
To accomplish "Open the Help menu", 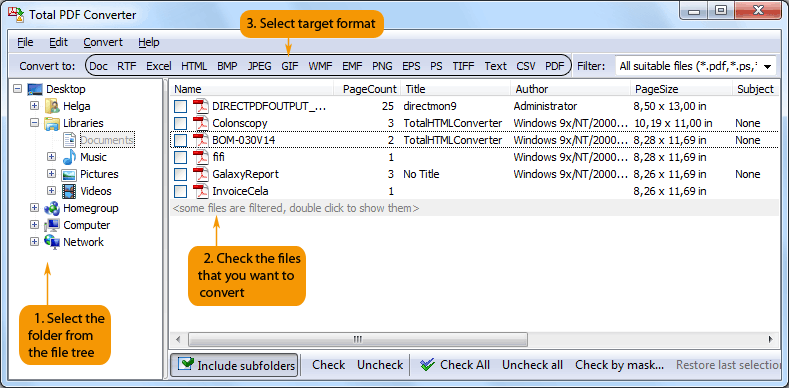I will pyautogui.click(x=149, y=42).
